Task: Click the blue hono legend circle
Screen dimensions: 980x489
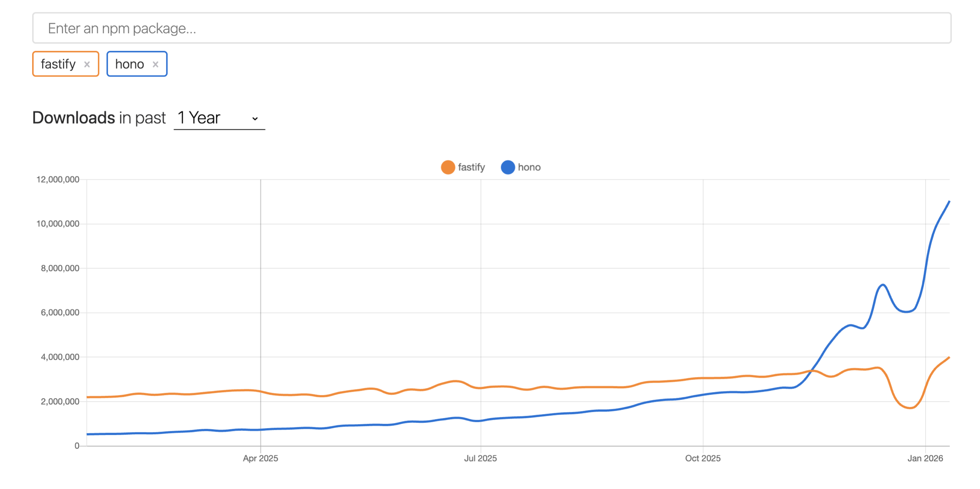Action: tap(508, 167)
